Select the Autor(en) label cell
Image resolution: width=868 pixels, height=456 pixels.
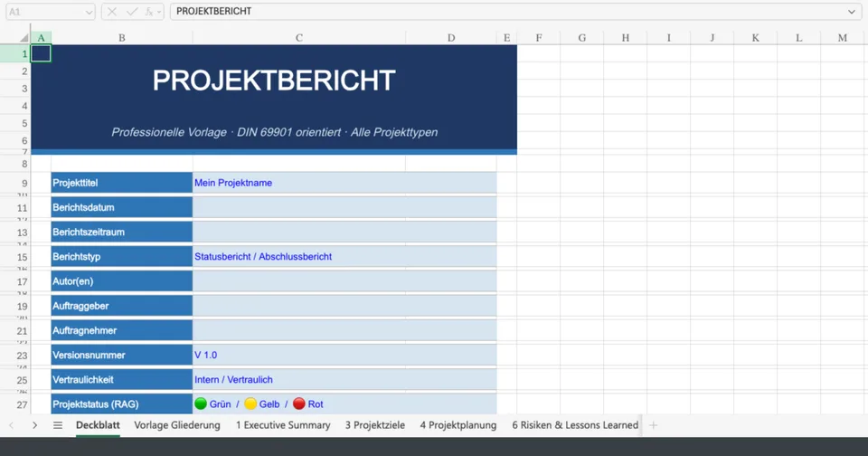click(x=122, y=280)
